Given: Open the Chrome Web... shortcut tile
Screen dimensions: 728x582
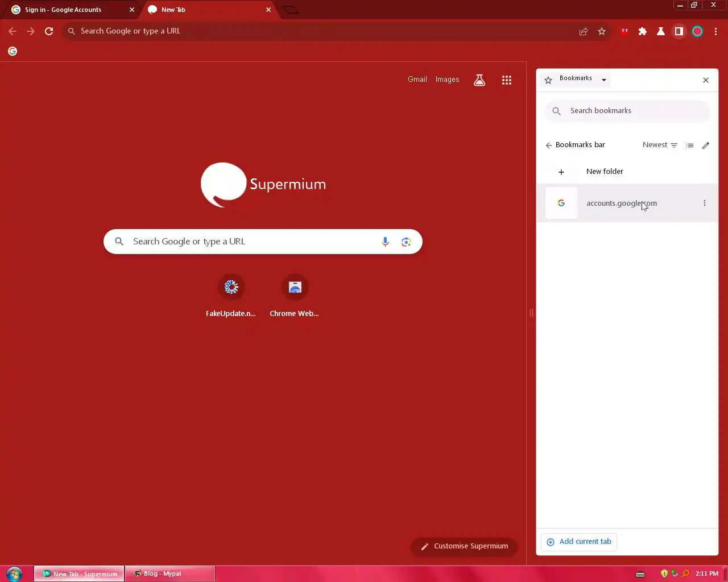Looking at the screenshot, I should click(x=295, y=296).
